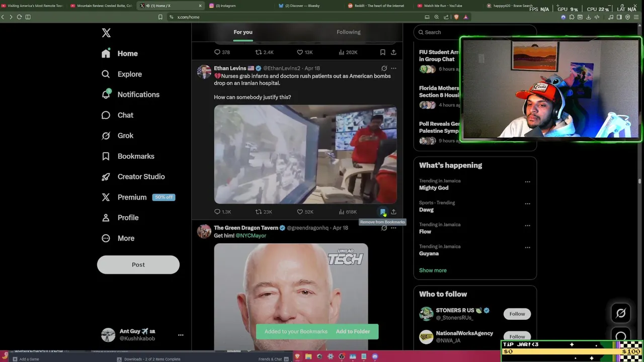The height and width of the screenshot is (362, 644).
Task: Click the X logo in the sidebar
Action: click(x=106, y=33)
